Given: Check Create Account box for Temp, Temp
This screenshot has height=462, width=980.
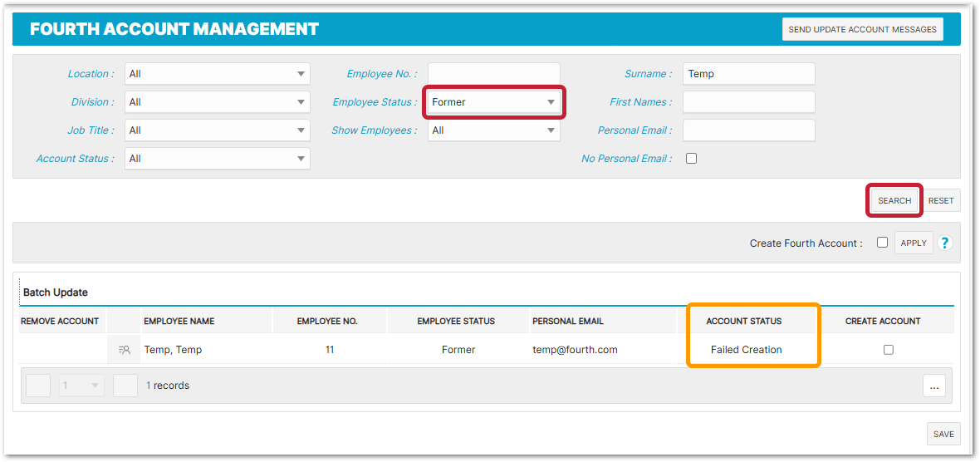Looking at the screenshot, I should (x=888, y=350).
